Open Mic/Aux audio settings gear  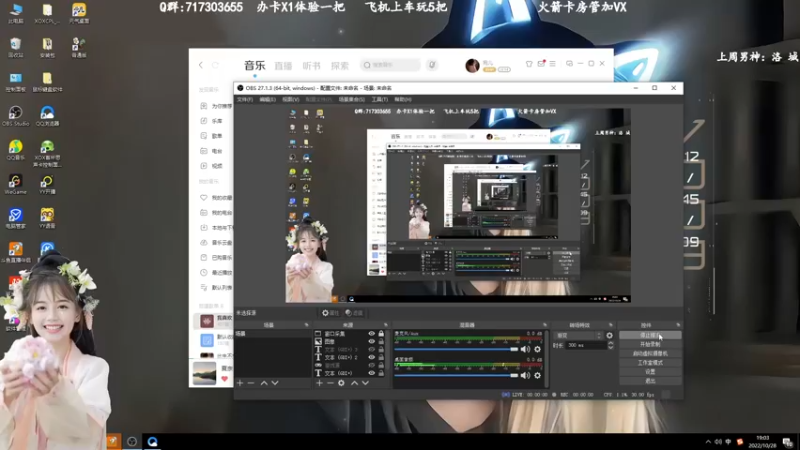(x=537, y=349)
